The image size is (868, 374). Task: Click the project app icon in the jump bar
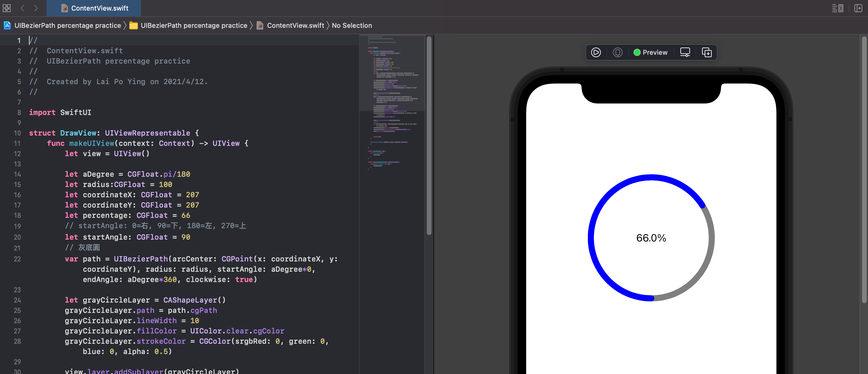tap(7, 25)
